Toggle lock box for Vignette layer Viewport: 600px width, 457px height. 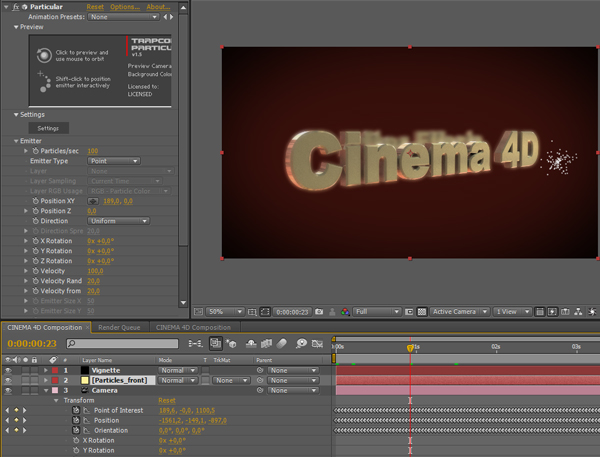pyautogui.click(x=34, y=370)
